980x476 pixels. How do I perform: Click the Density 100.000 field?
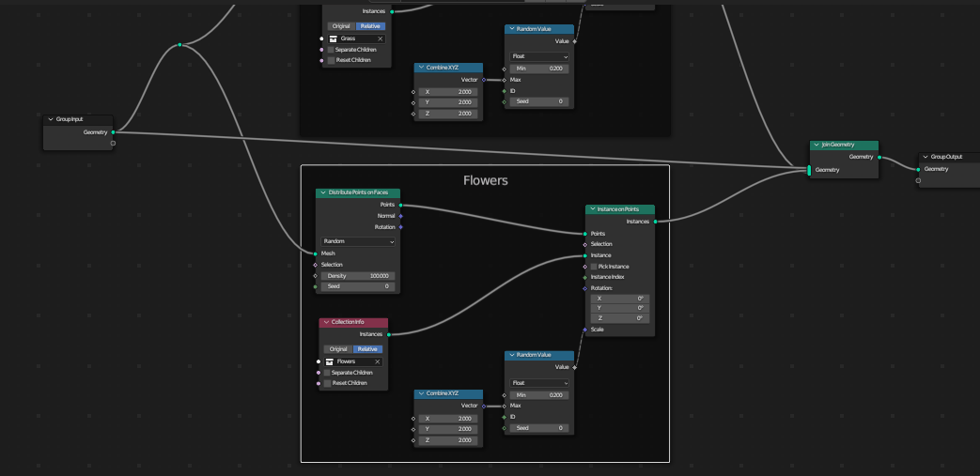358,276
